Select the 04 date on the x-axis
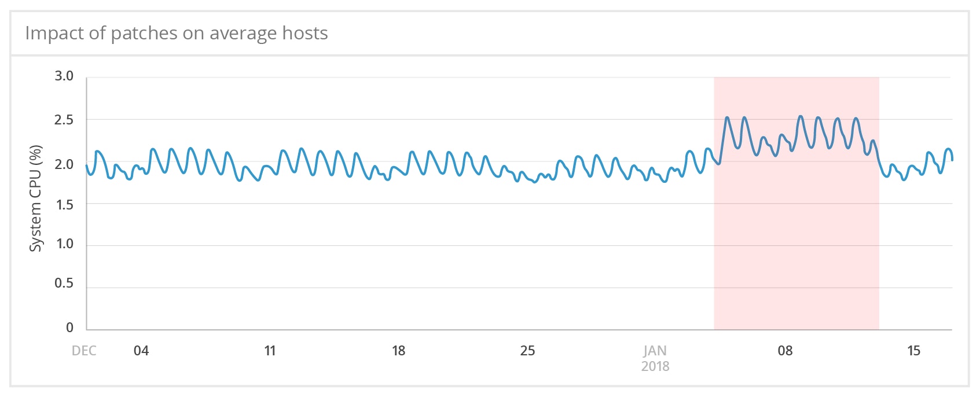980x397 pixels. point(141,351)
